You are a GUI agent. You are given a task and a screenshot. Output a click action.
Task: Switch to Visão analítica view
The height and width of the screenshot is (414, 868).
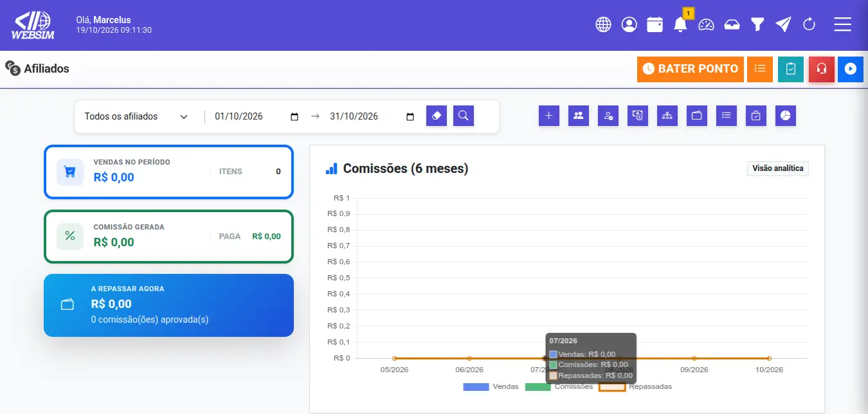click(778, 168)
